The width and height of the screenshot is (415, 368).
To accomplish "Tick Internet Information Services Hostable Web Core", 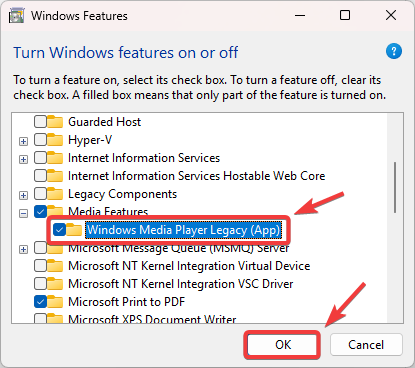I will click(x=40, y=176).
